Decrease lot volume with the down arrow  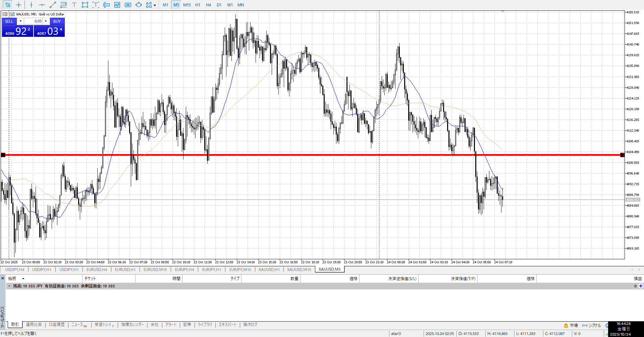20,21
